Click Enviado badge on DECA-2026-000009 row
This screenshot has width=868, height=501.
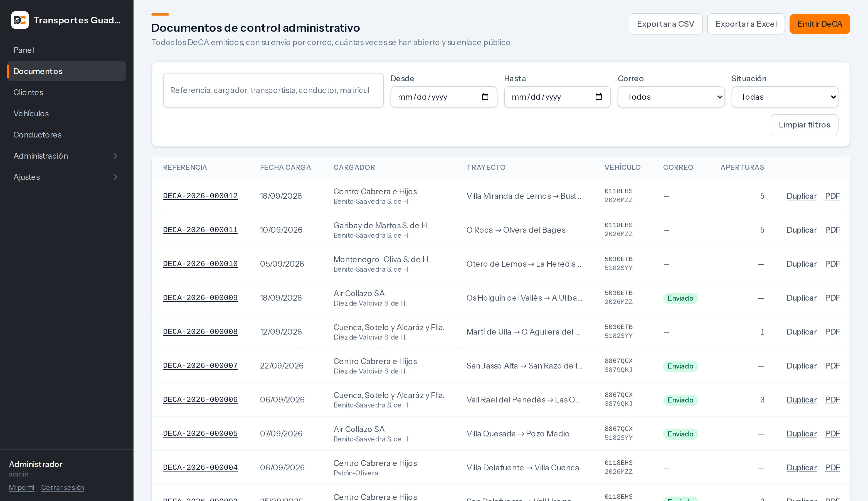(x=680, y=298)
